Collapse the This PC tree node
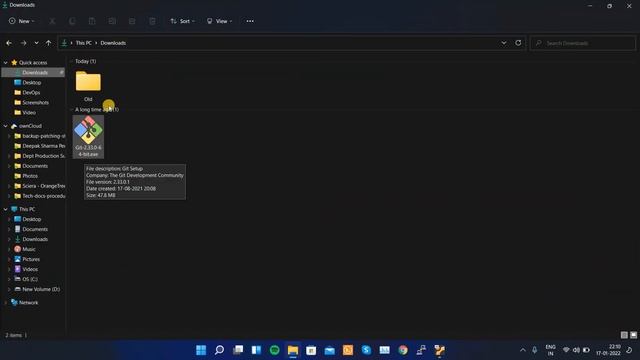Viewport: 640px width, 360px height. 6,209
